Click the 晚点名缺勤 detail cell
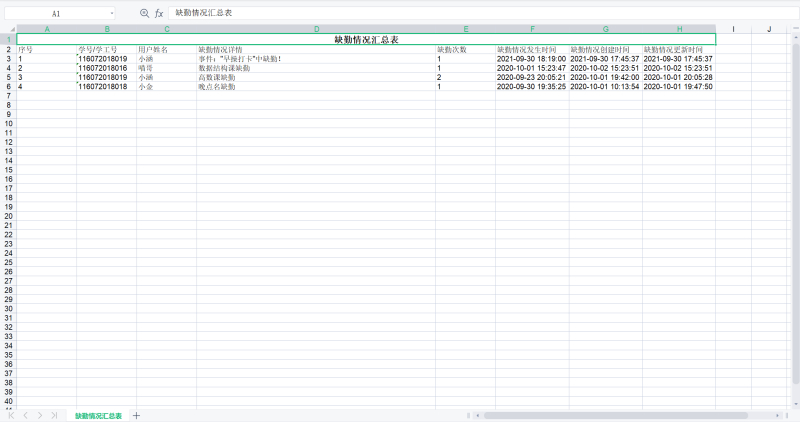 coord(316,87)
